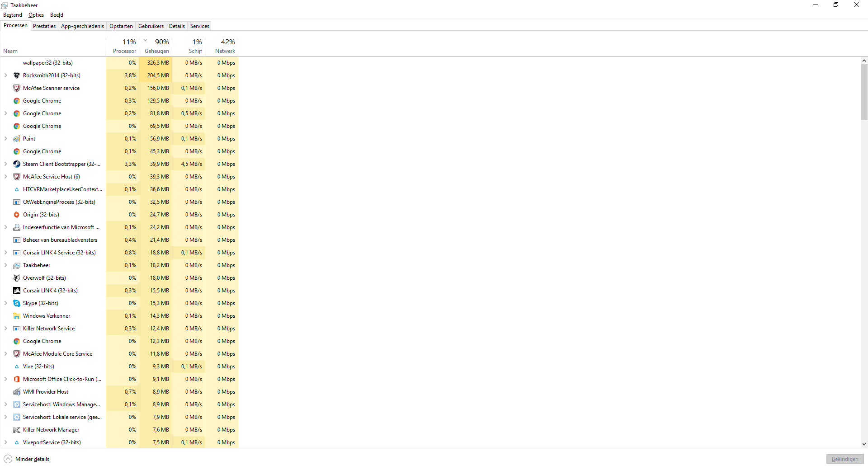
Task: Expand the Killer Network Service group
Action: click(x=5, y=329)
